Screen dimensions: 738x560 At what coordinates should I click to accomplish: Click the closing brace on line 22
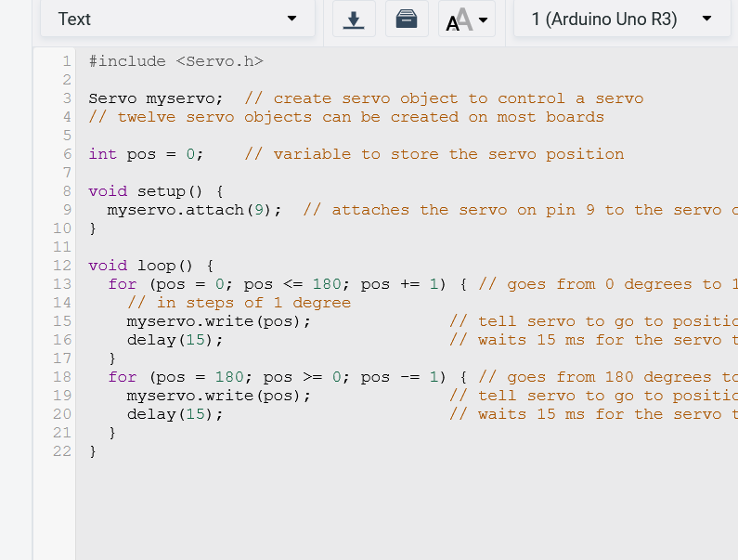pos(93,451)
